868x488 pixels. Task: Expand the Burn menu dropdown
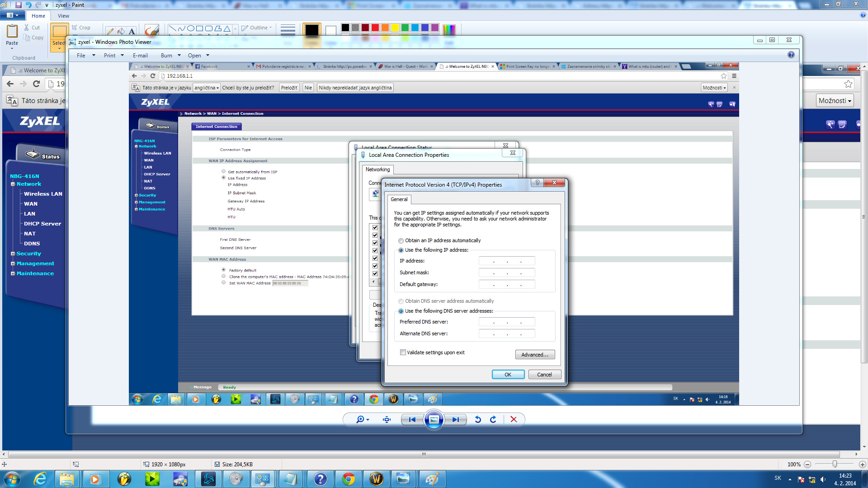170,56
